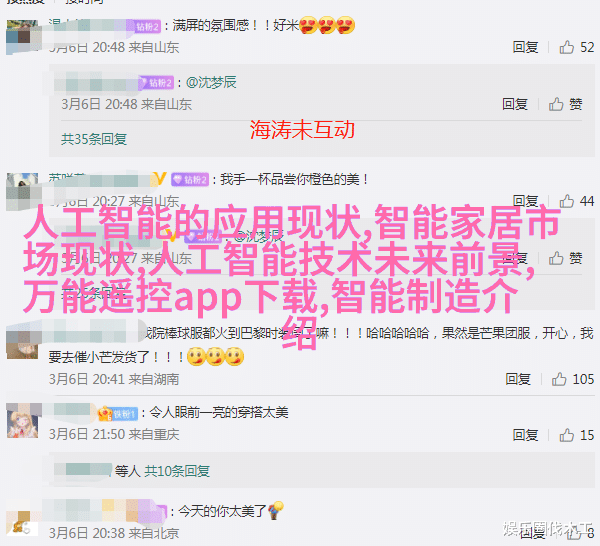Open the avatar of the 湖南 commenter
600x546 pixels.
click(x=22, y=343)
